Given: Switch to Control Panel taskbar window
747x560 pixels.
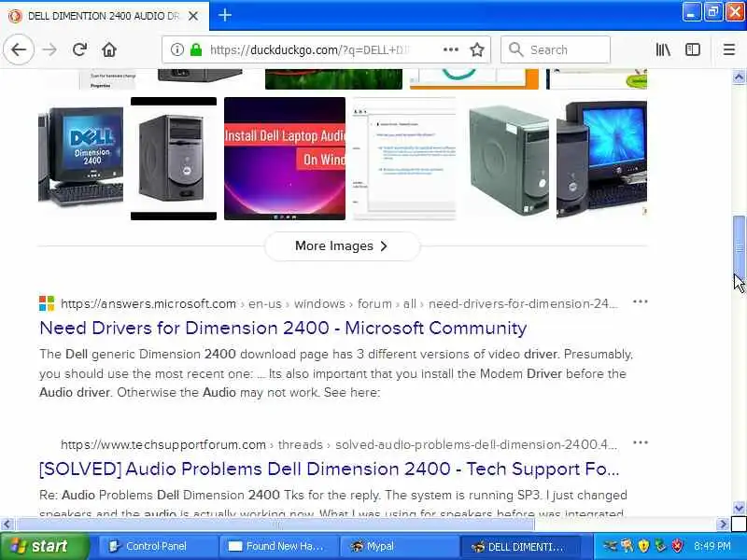Looking at the screenshot, I should [157, 546].
